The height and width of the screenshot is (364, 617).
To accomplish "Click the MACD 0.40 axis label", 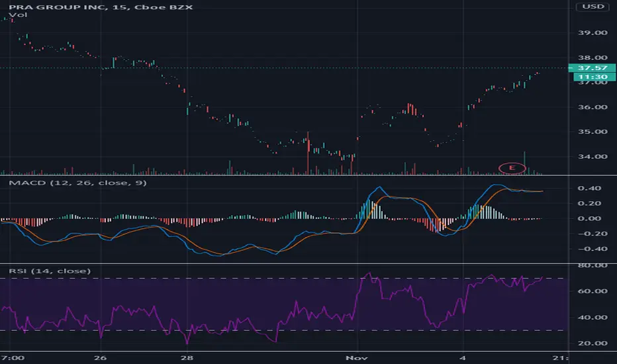I will (589, 188).
